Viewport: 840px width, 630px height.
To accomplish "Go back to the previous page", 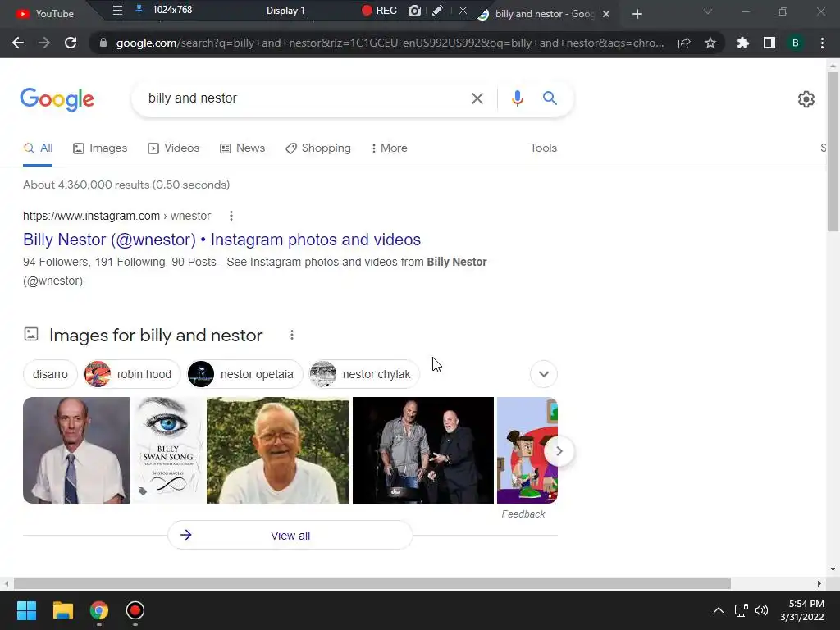I will [18, 43].
